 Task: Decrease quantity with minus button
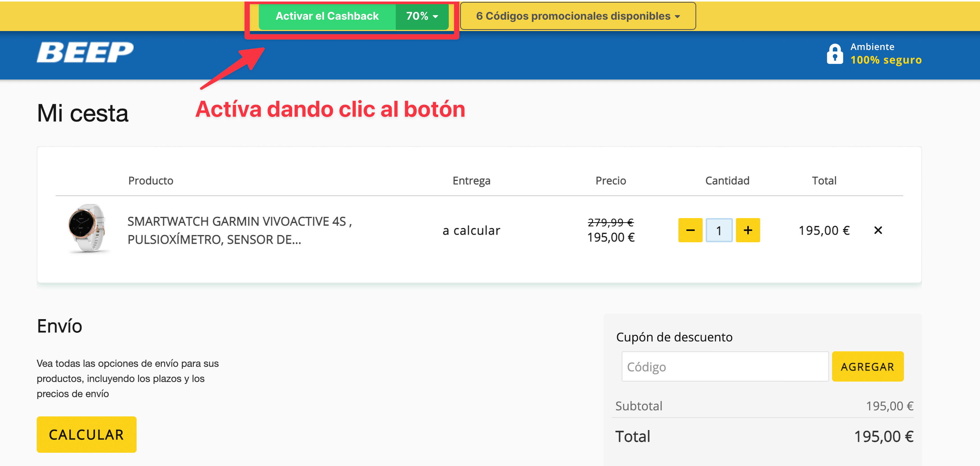coord(690,230)
